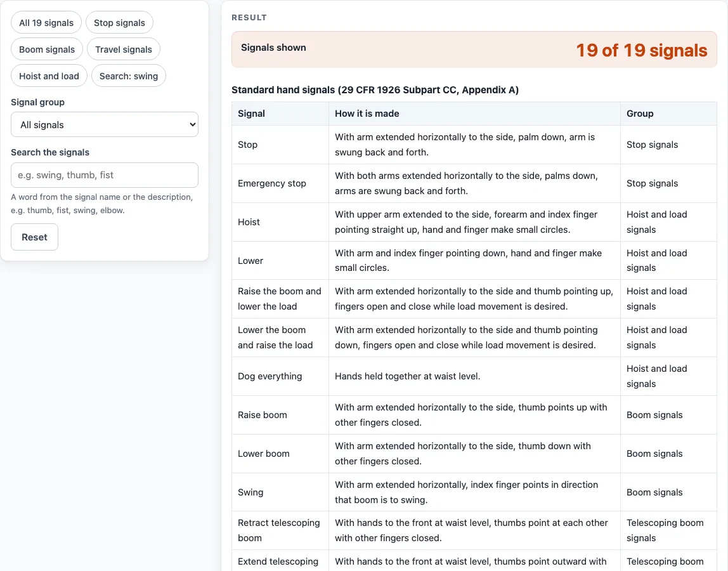This screenshot has width=728, height=571.
Task: Click the 'Raise the boom and lower the load' cell
Action: [280, 299]
